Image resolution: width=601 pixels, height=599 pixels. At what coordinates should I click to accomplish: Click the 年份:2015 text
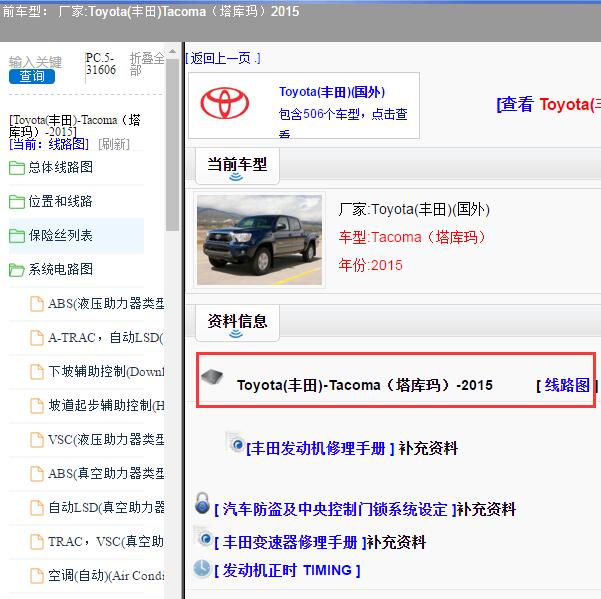[370, 265]
